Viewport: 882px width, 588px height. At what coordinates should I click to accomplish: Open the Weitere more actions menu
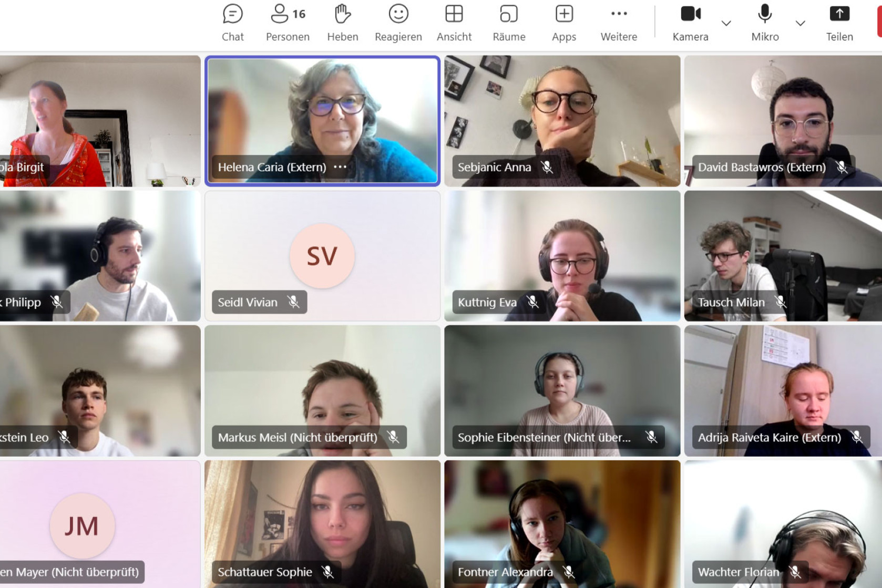point(619,23)
